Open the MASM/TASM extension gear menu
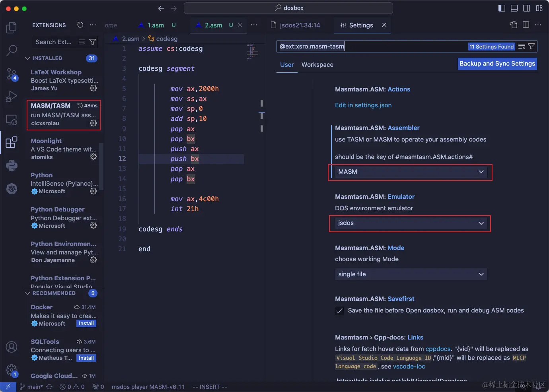The image size is (549, 392). (93, 123)
